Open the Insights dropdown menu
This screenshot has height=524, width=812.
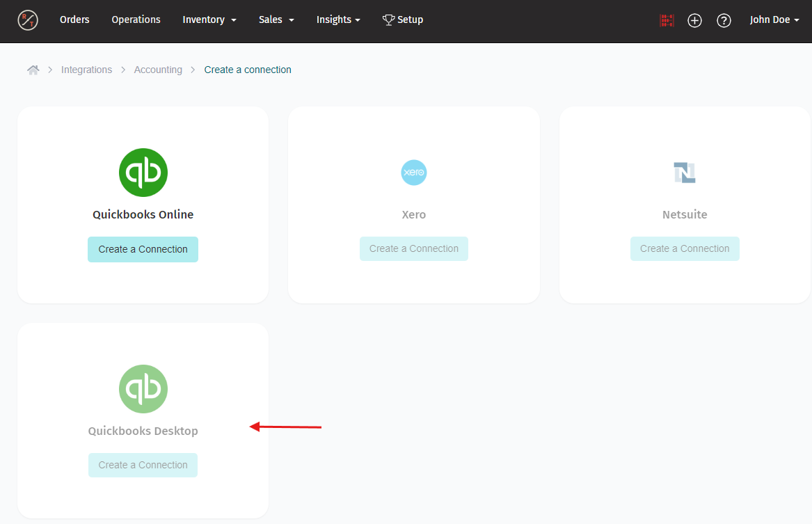tap(338, 19)
